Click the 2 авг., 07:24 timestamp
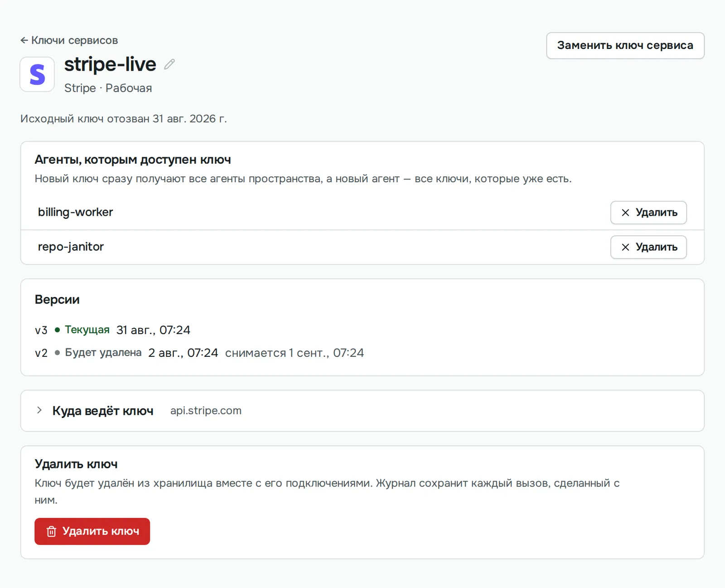 click(183, 353)
